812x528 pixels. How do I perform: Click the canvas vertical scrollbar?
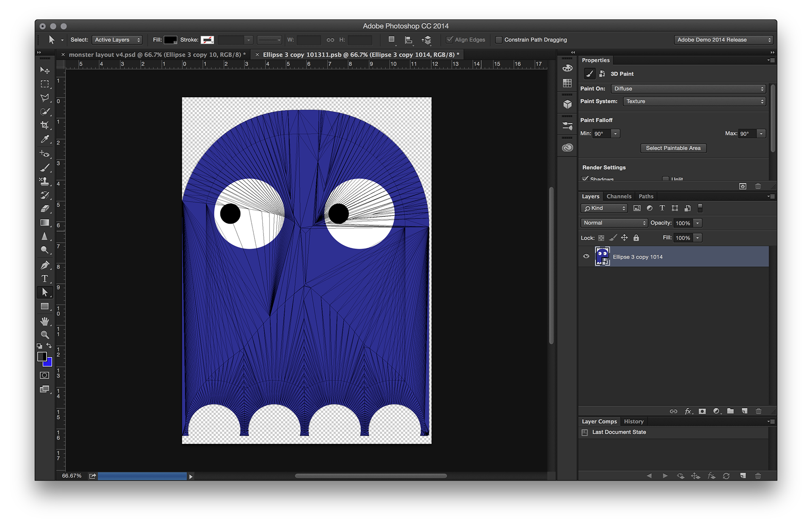coord(551,265)
